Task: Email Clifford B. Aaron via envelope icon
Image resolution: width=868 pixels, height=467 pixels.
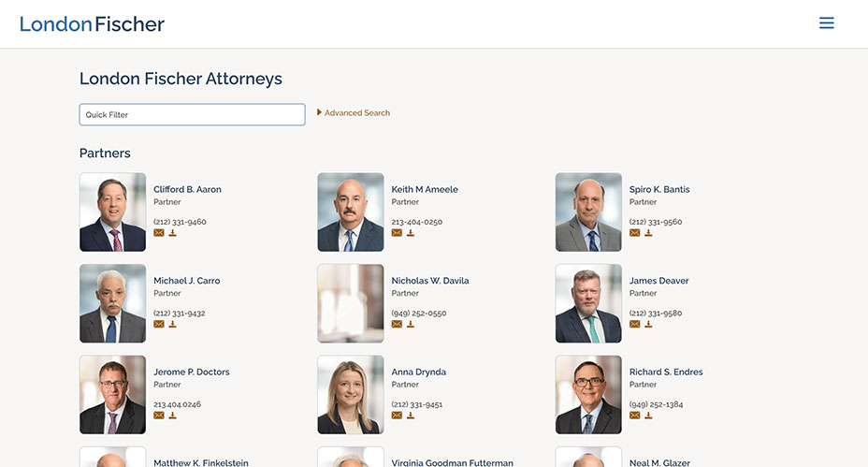Action: click(x=159, y=233)
